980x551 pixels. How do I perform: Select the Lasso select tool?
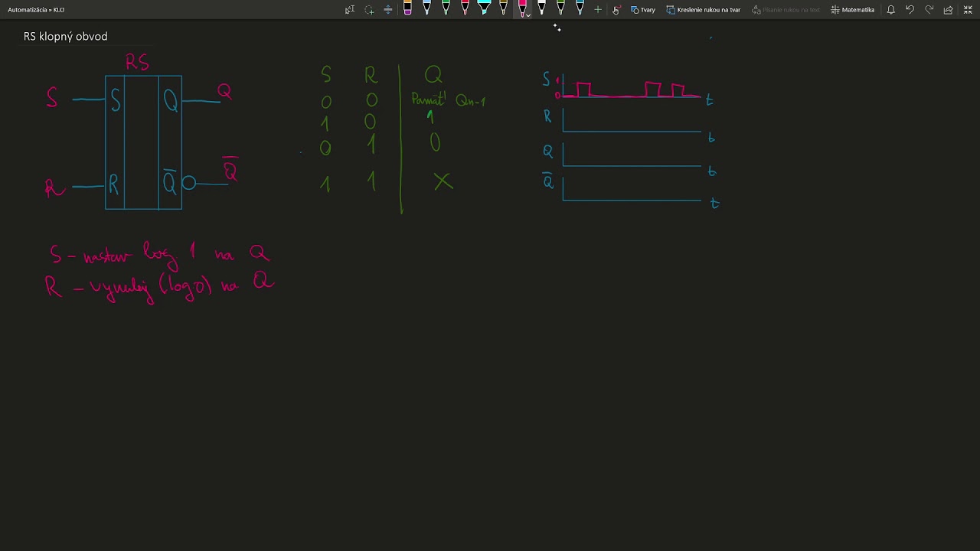[369, 10]
